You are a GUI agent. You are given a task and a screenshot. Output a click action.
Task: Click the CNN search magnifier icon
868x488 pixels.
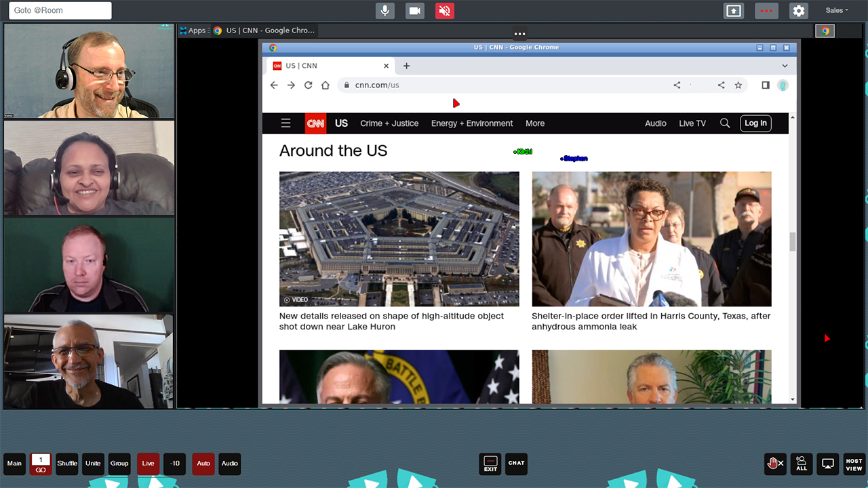coord(725,123)
